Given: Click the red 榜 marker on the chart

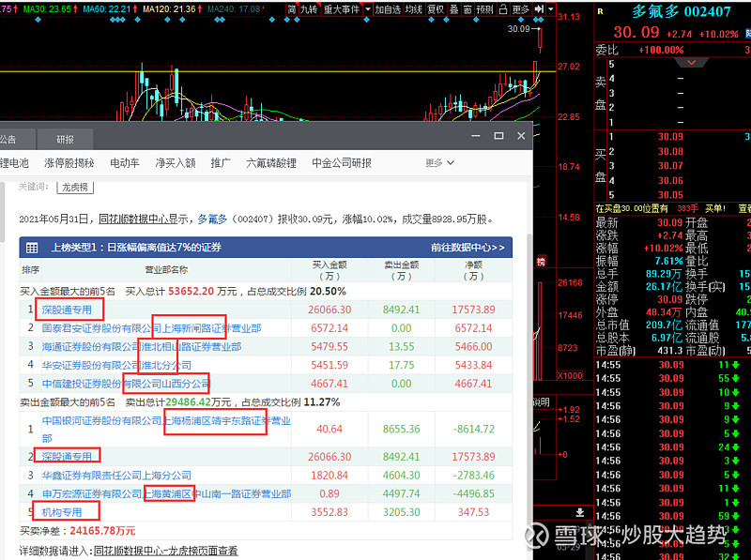Looking at the screenshot, I should click(541, 262).
